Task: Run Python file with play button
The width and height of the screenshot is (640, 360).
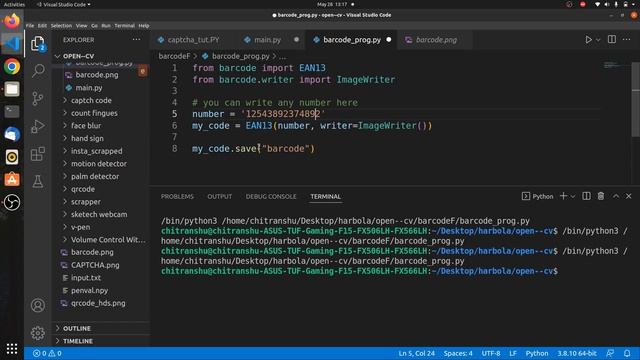Action: pos(588,40)
